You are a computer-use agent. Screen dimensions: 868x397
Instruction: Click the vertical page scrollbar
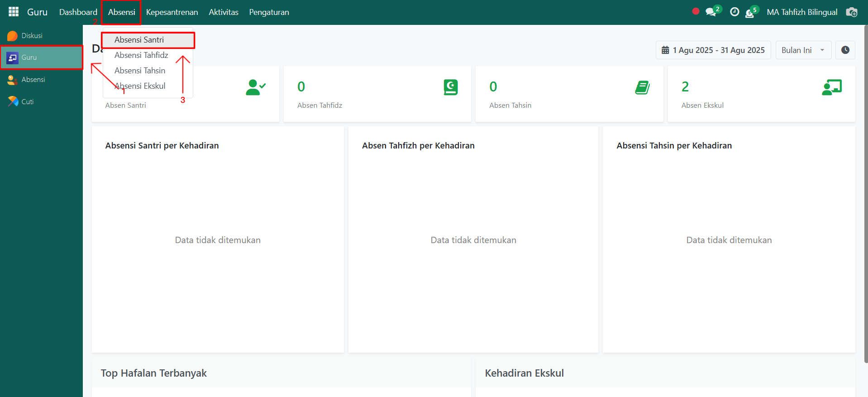click(865, 195)
